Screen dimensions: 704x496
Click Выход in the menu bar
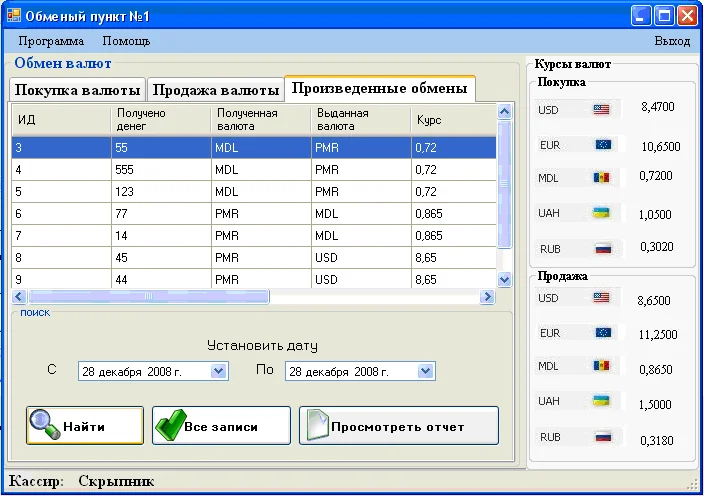[x=672, y=41]
